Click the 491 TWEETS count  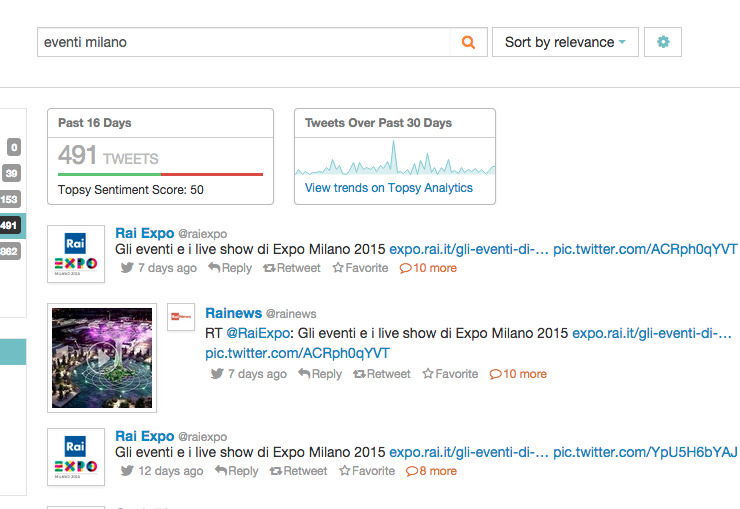coord(108,156)
